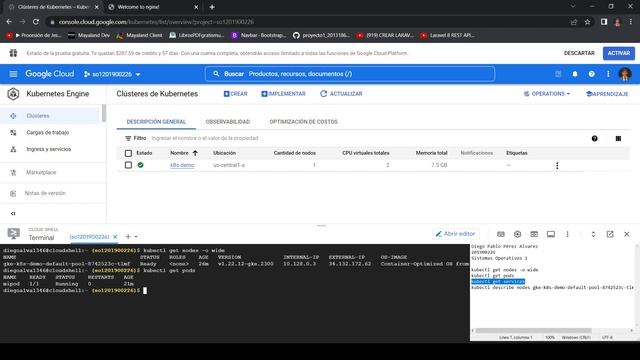Click the CREAR button
640x360 pixels.
[236, 94]
